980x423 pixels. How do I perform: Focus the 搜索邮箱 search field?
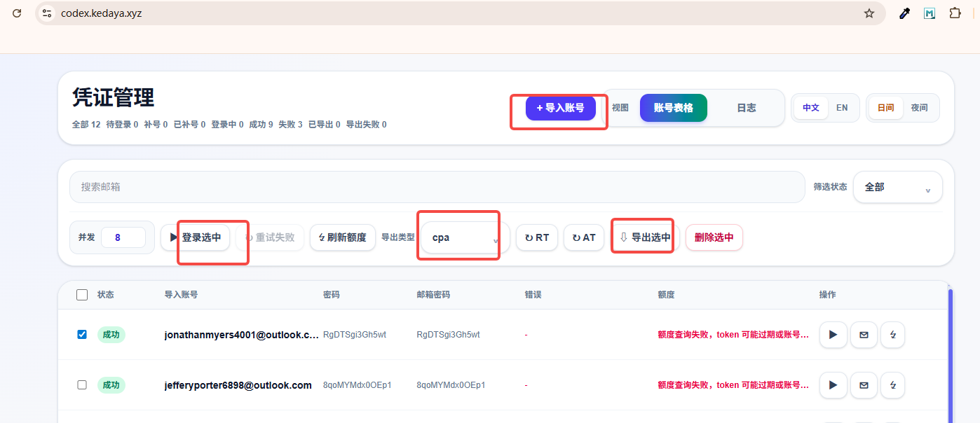point(437,187)
